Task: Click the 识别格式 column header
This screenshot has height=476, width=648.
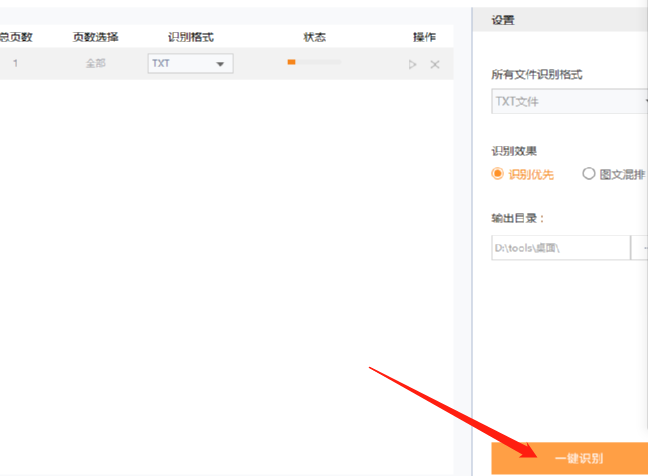Action: pyautogui.click(x=191, y=37)
